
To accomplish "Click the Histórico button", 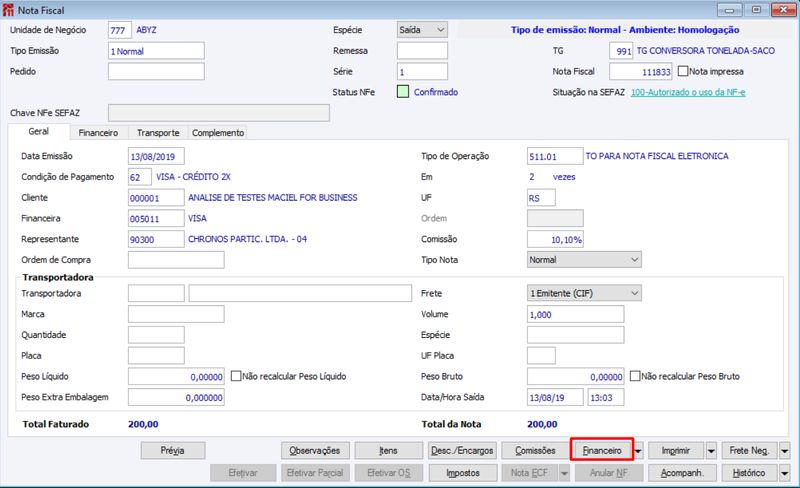I will pyautogui.click(x=749, y=473).
